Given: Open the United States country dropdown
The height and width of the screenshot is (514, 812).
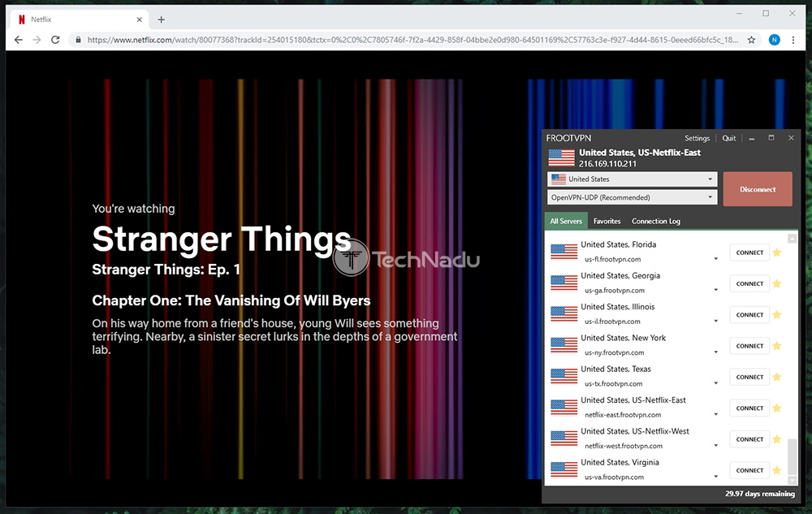Looking at the screenshot, I should tap(632, 179).
